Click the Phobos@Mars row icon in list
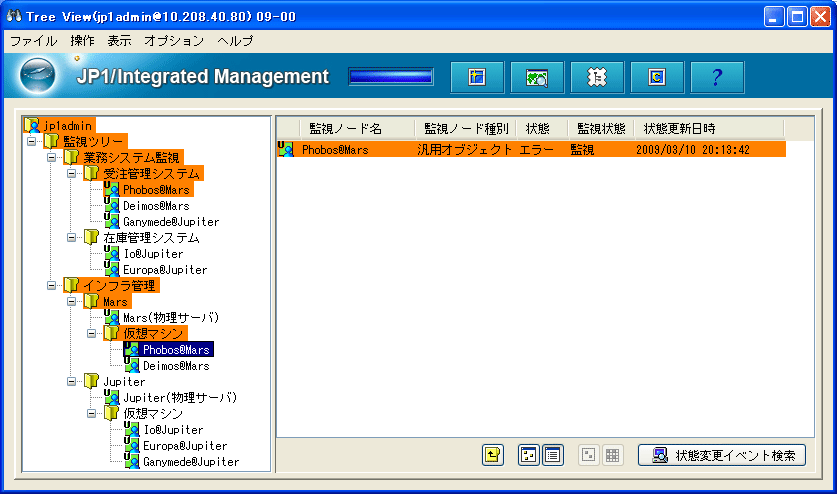 coord(286,149)
